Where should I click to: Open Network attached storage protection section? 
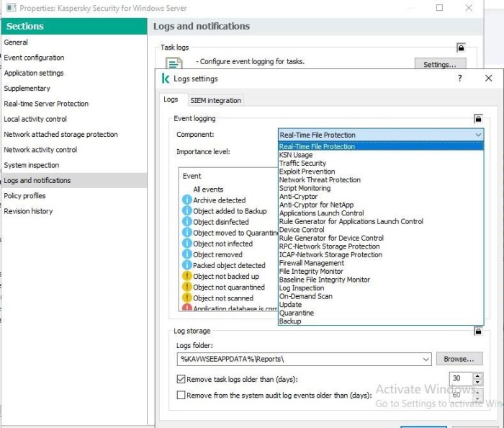tap(74, 135)
